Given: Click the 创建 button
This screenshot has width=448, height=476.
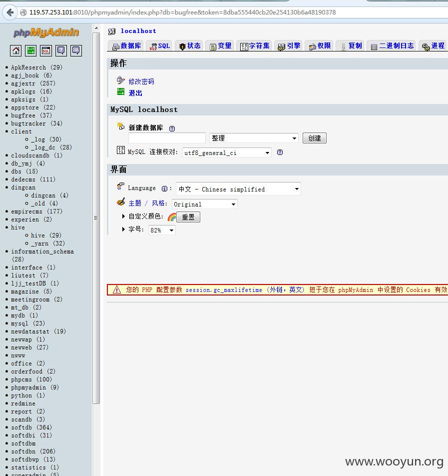Looking at the screenshot, I should [315, 138].
